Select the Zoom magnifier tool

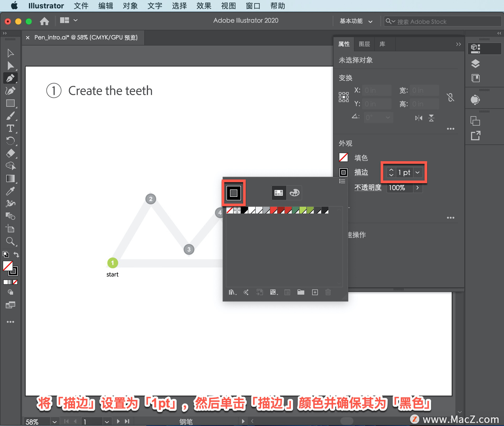[10, 241]
